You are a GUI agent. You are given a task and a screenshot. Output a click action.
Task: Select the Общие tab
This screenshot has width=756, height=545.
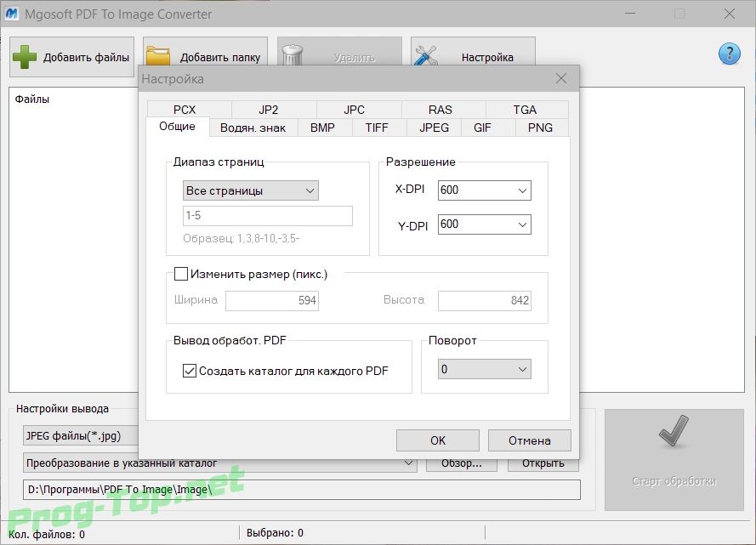click(178, 127)
